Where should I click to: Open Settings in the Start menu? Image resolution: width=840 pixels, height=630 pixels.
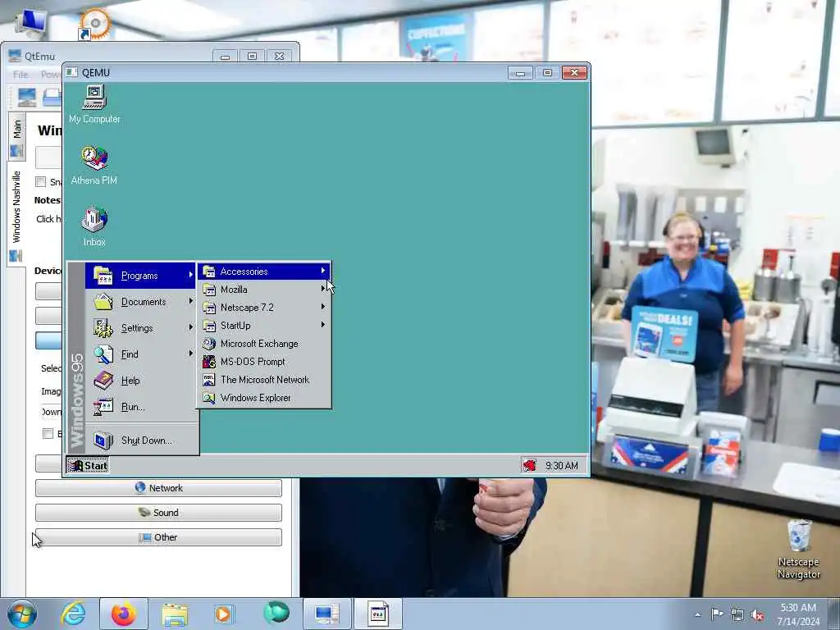140,328
